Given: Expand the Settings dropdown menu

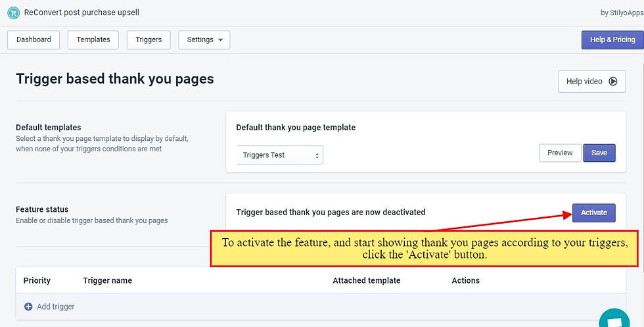Looking at the screenshot, I should (x=204, y=40).
